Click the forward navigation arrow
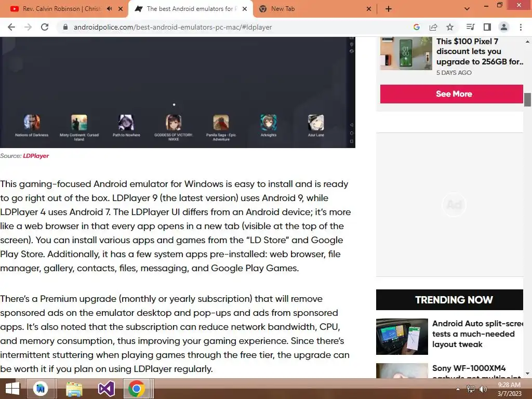The height and width of the screenshot is (399, 532). pyautogui.click(x=28, y=27)
